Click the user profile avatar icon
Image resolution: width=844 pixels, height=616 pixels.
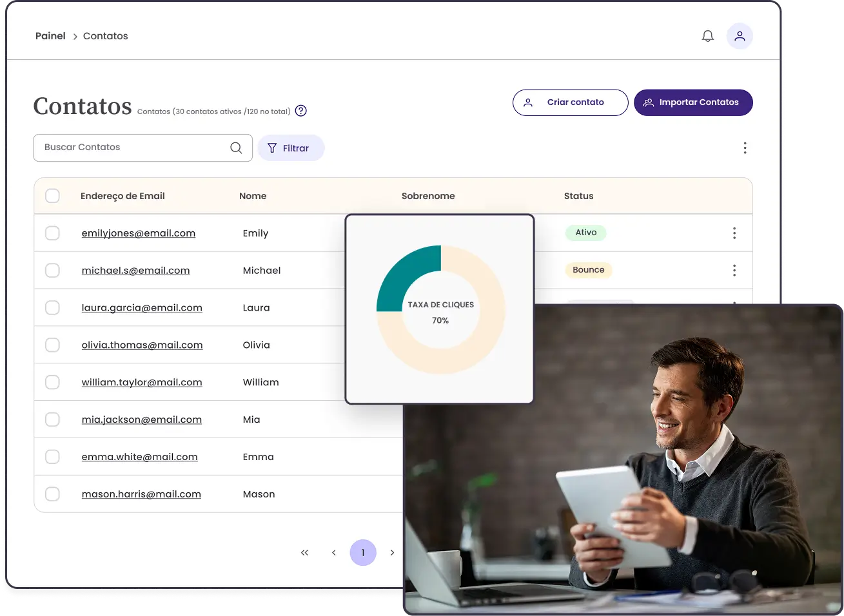pos(740,35)
